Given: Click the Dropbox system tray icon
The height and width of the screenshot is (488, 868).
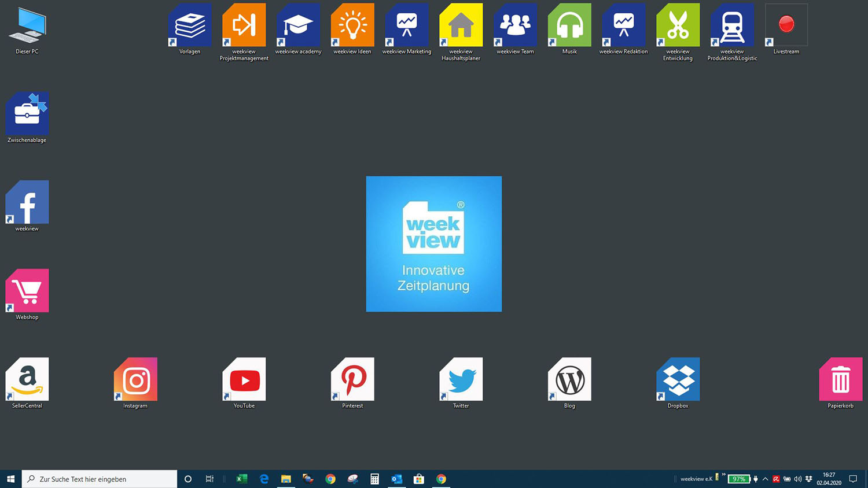Looking at the screenshot, I should (809, 479).
